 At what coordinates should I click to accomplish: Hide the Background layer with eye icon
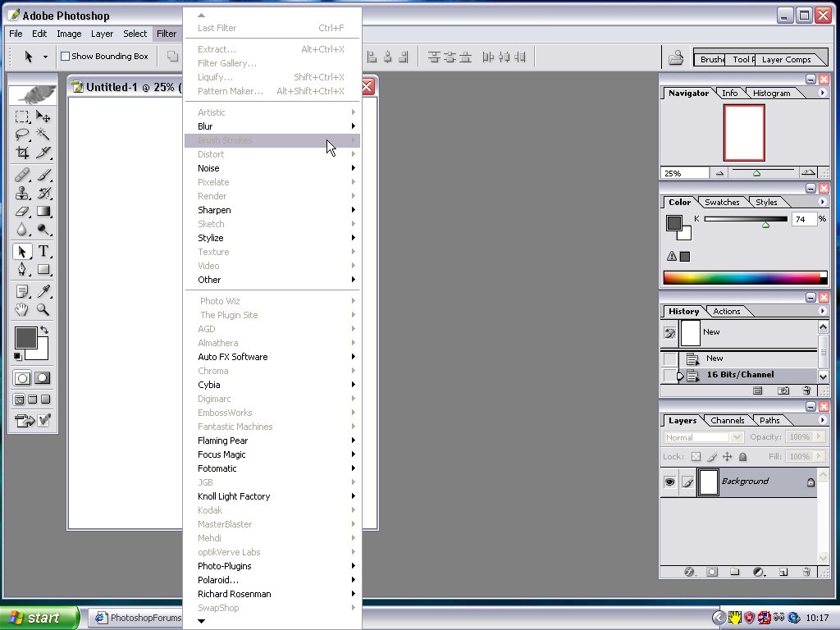[x=669, y=482]
